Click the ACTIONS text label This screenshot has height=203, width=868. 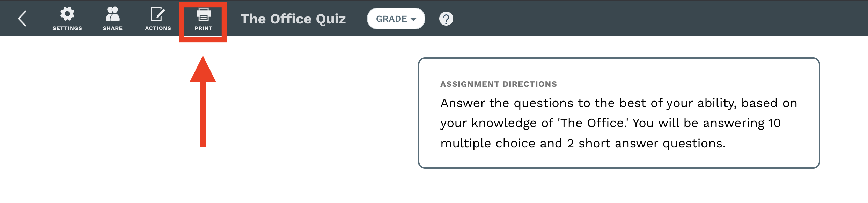click(x=158, y=28)
